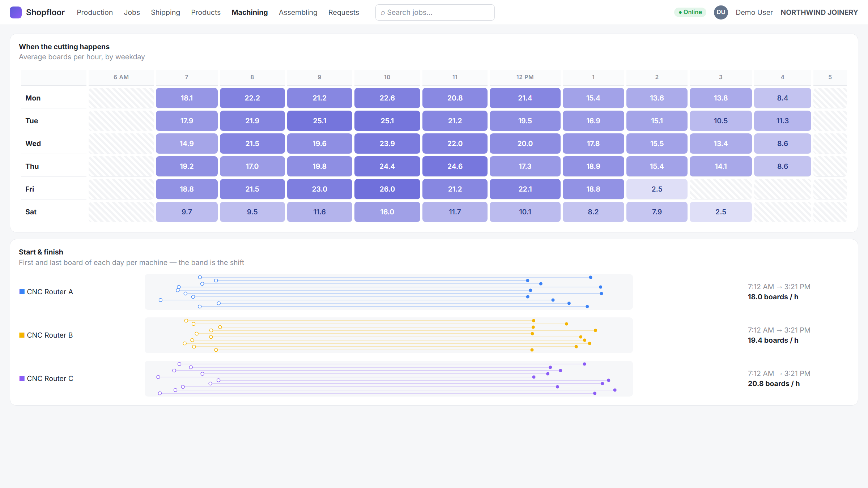Focus the Search jobs input field
868x488 pixels.
435,12
